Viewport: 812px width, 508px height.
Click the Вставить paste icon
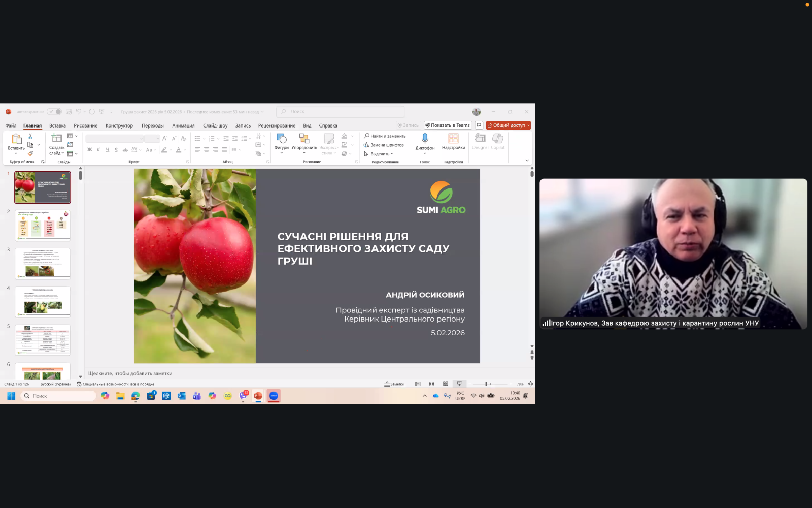pyautogui.click(x=16, y=139)
